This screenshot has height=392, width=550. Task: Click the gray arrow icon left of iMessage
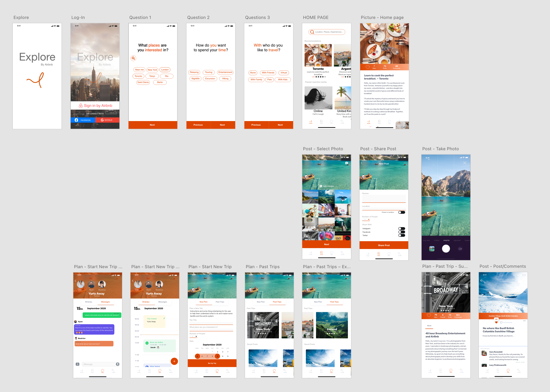(x=77, y=364)
